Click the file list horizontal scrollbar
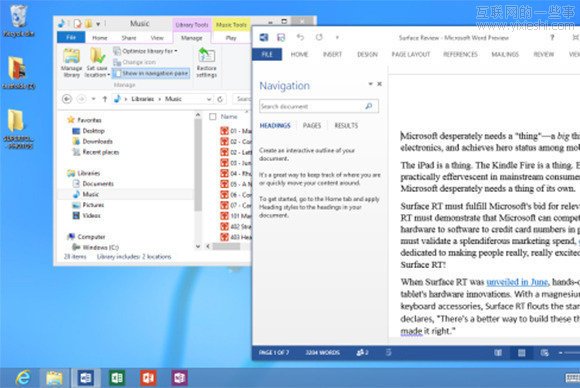580x388 pixels. click(226, 246)
